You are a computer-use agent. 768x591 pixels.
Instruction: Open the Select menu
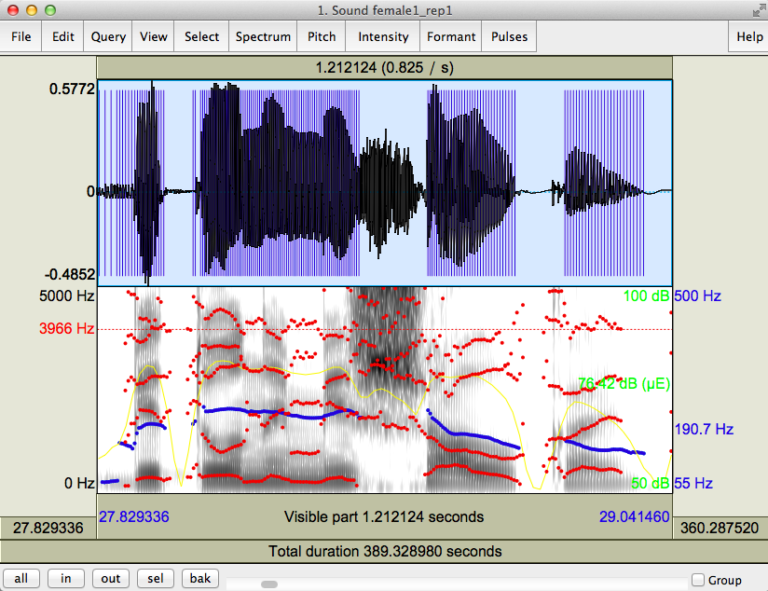[x=201, y=37]
